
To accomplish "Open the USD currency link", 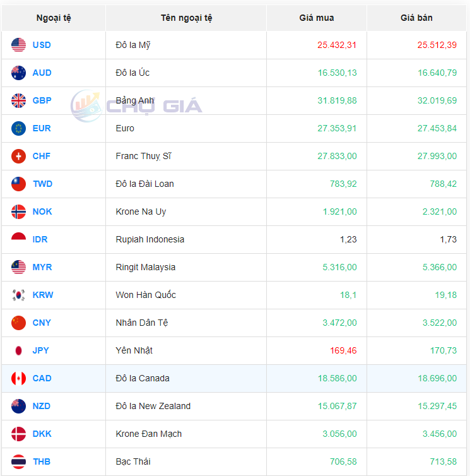I will point(42,45).
